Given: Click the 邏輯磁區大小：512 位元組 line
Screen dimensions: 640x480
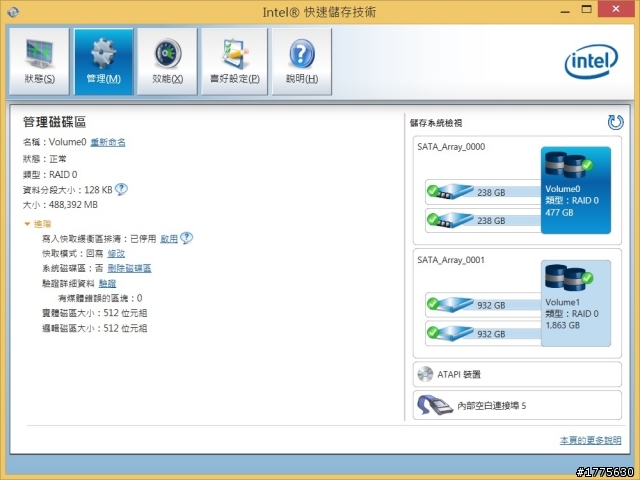Looking at the screenshot, I should coord(95,329).
